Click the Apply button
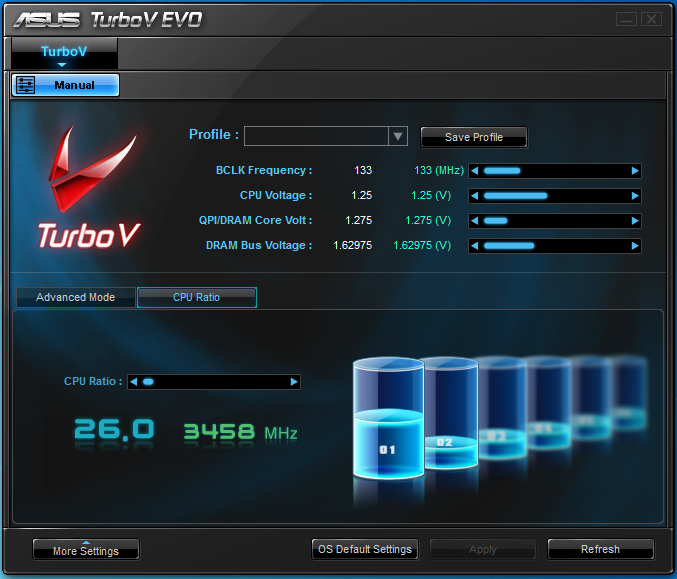 coord(483,549)
